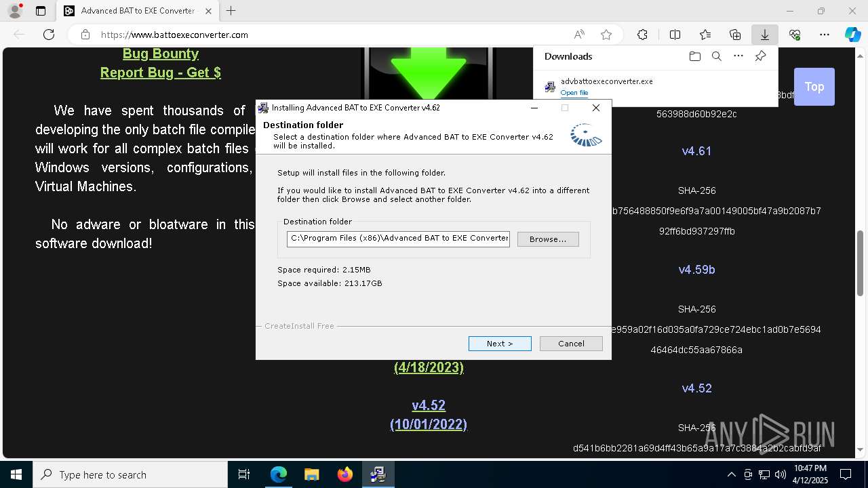The height and width of the screenshot is (488, 868).
Task: Edit the destination folder path field
Action: (398, 238)
